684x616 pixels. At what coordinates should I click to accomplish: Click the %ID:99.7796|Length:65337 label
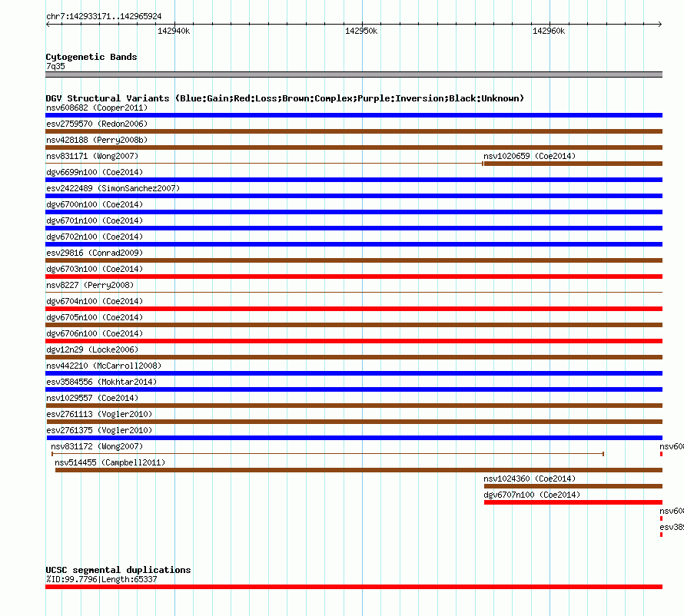tap(101, 579)
